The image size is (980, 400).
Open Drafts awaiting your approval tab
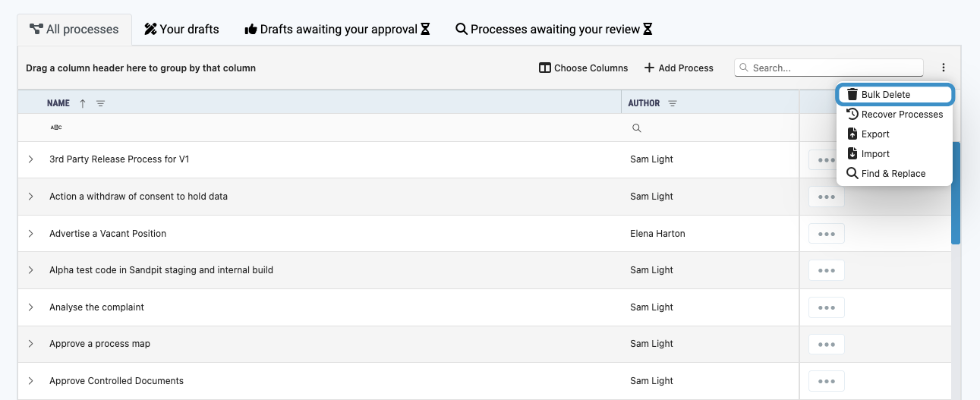point(337,30)
